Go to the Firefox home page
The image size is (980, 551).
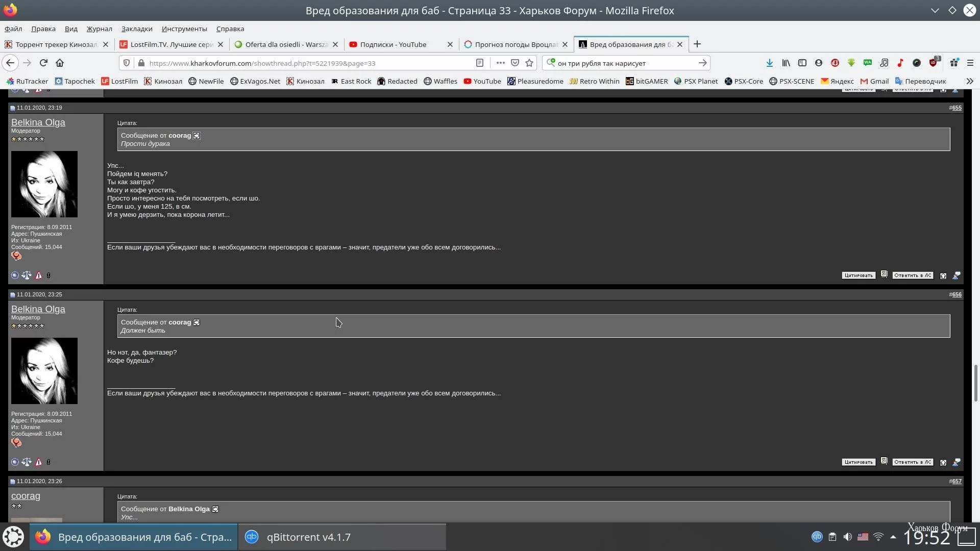[x=60, y=63]
